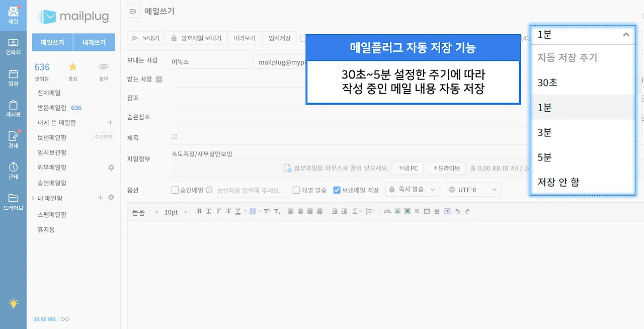
Task: Open the Board (게시판) section
Action: click(13, 109)
